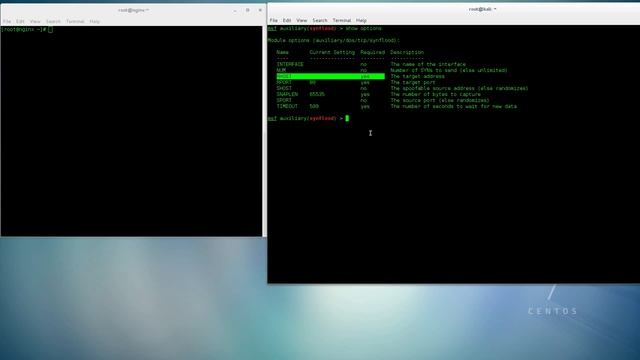Click the 'Required' column header

tap(372, 52)
